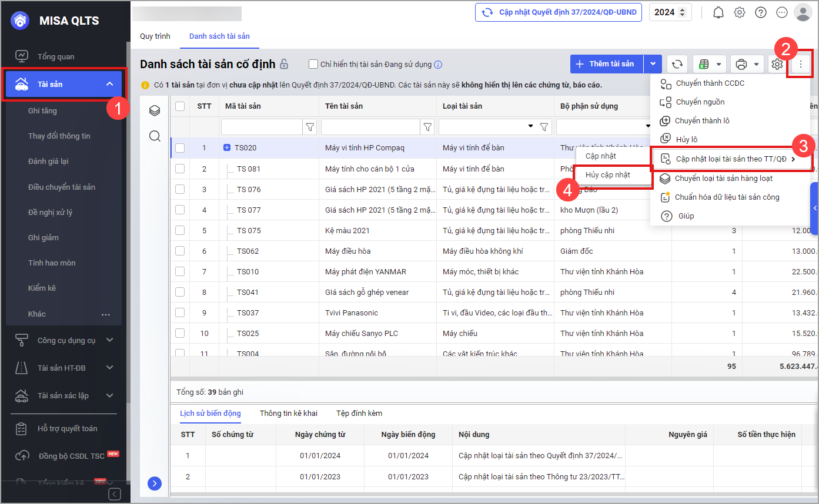Select Hủy cập nhật from the submenu
Viewport: 819px width, 504px height.
(x=608, y=175)
